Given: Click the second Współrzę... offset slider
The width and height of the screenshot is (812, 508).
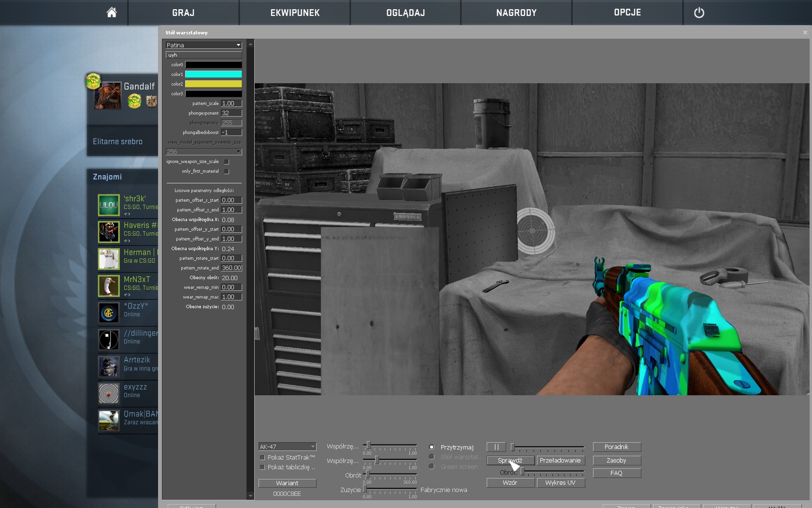Looking at the screenshot, I should (390, 460).
